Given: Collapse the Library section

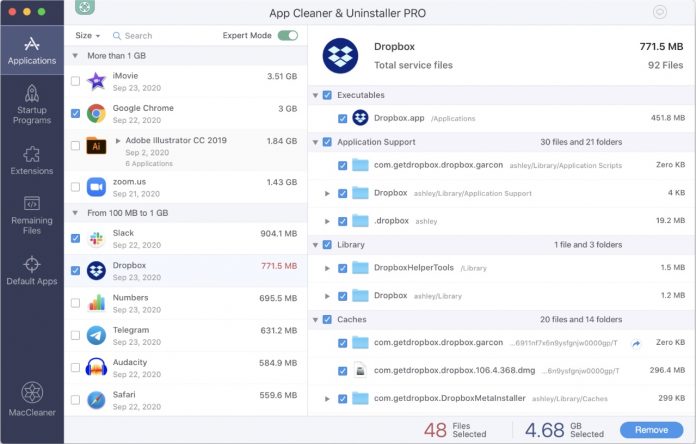Looking at the screenshot, I should click(x=315, y=245).
